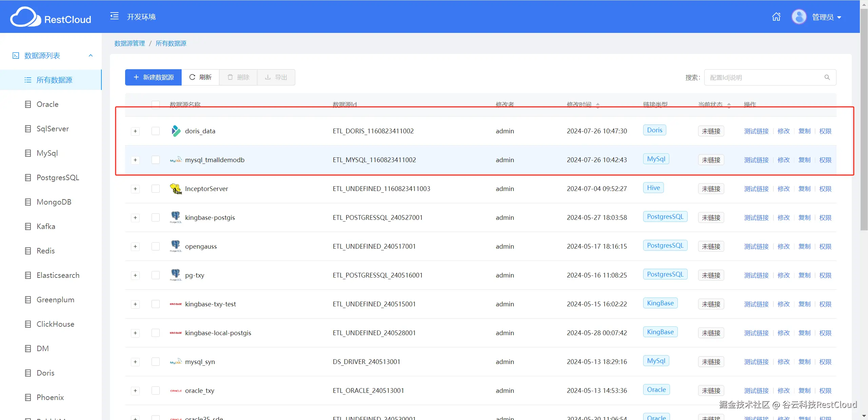Viewport: 868px width, 420px height.
Task: Open PostgresSQL data source category
Action: click(x=58, y=177)
